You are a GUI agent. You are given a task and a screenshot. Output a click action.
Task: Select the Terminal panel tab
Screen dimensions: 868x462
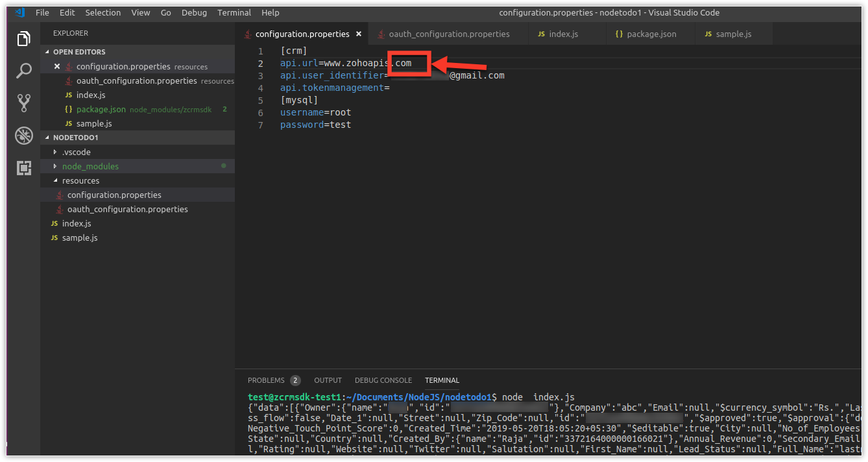pos(442,380)
